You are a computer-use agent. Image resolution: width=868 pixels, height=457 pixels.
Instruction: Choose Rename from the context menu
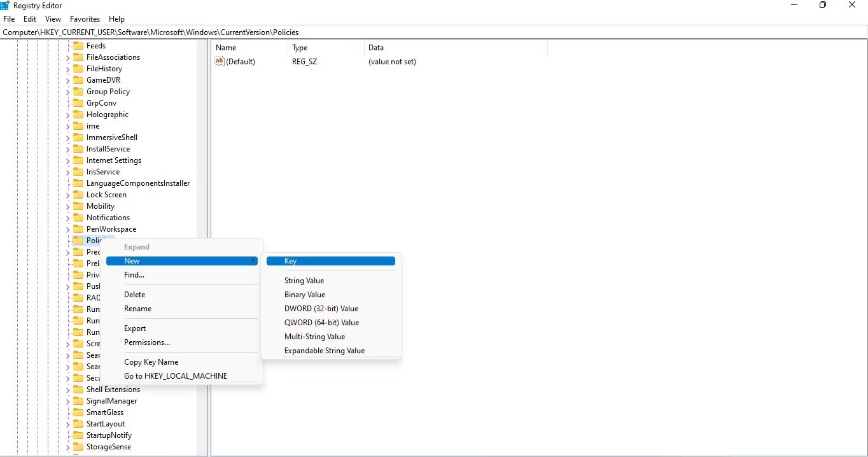[137, 309]
